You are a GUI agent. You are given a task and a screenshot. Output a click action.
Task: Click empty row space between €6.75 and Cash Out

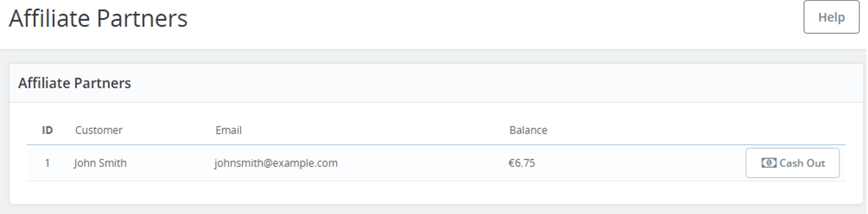pos(638,163)
